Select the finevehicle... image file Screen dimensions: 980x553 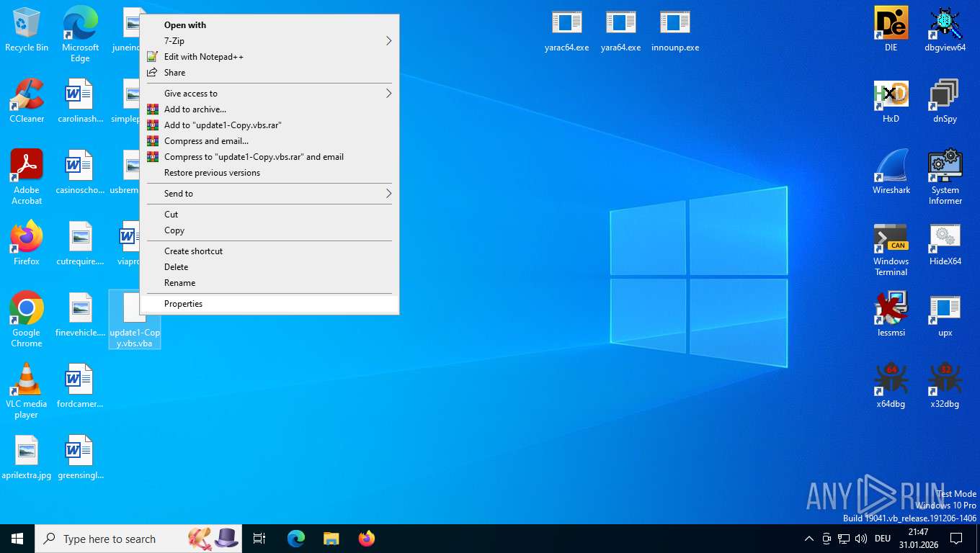click(80, 315)
